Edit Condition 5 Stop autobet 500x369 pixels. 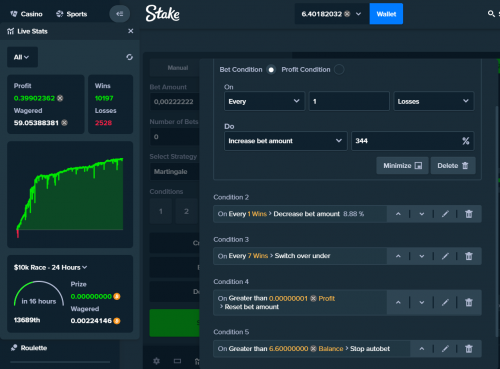445,349
